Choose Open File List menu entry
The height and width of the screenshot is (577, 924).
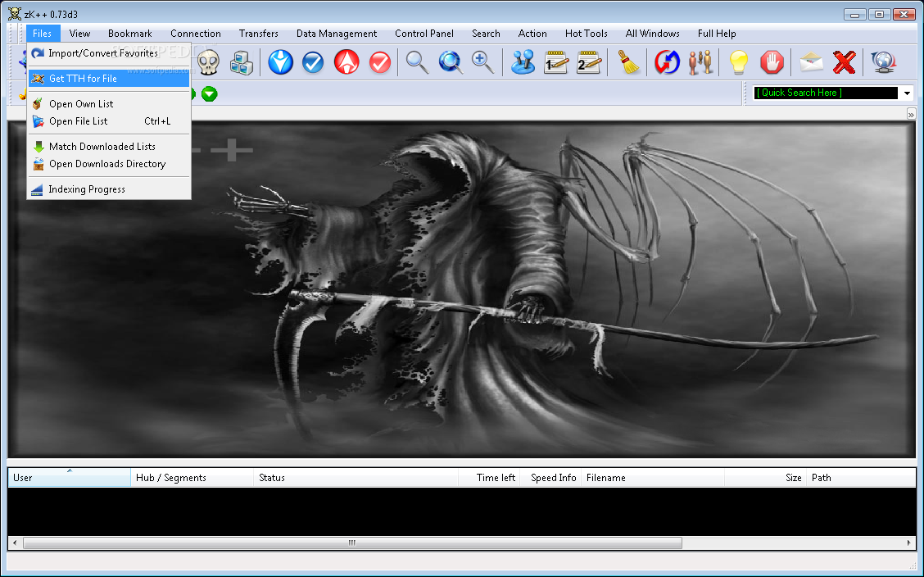[109, 121]
